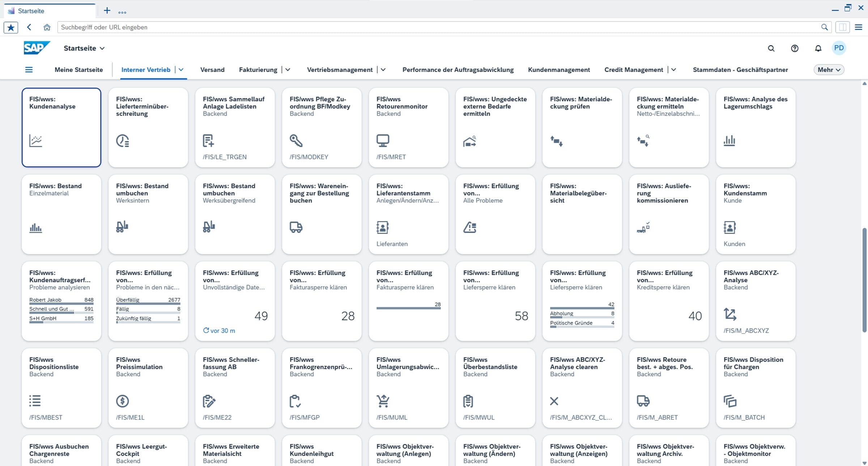Switch to Meine Startseite tab
Screen dimensions: 868x466
pos(78,69)
